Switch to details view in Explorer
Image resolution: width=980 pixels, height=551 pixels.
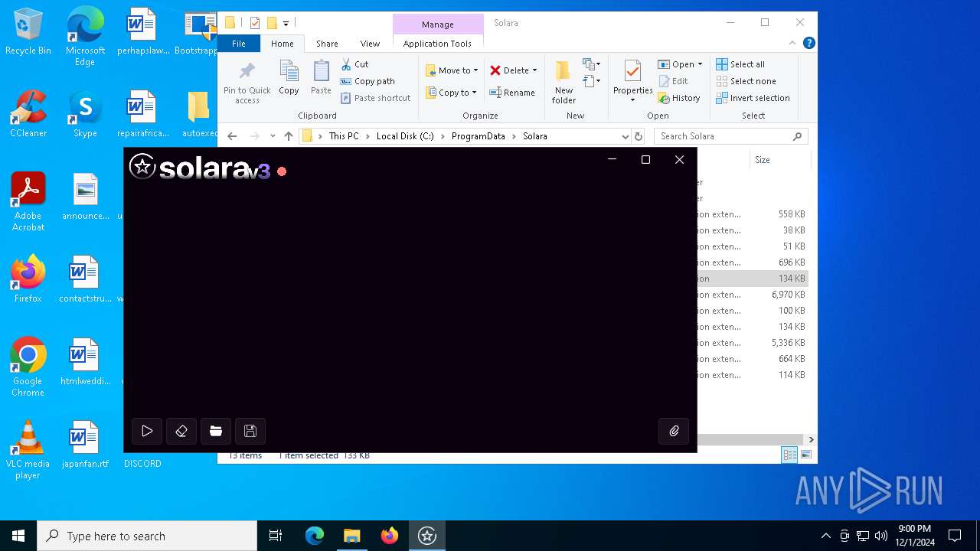tap(789, 455)
